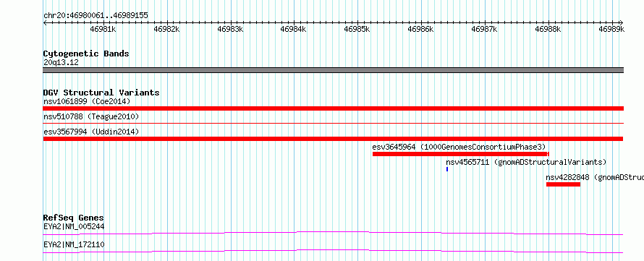644x261 pixels.
Task: Select the red bar of nsv1061899
Action: click(x=333, y=108)
